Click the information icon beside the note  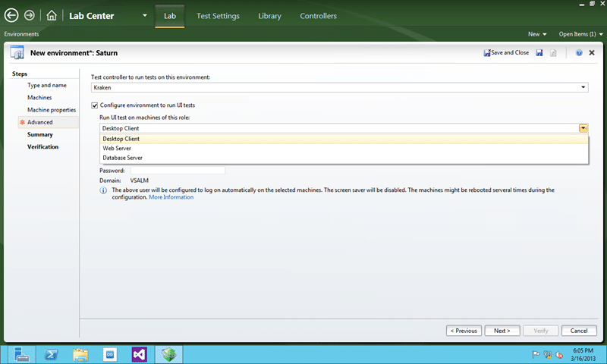[x=103, y=190]
